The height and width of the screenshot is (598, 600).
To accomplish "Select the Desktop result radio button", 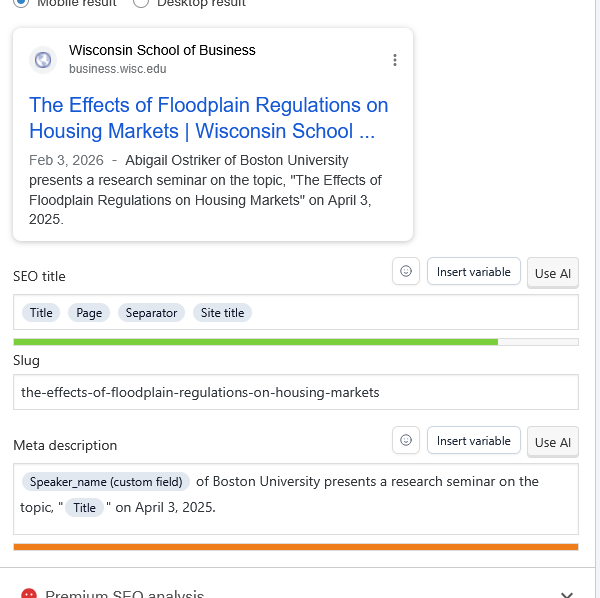I will click(x=141, y=3).
